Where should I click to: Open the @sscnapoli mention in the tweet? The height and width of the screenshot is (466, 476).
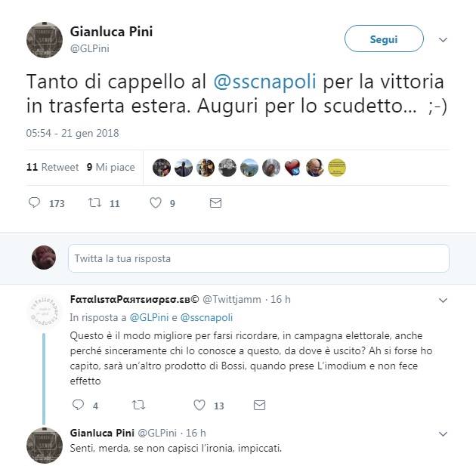point(264,82)
